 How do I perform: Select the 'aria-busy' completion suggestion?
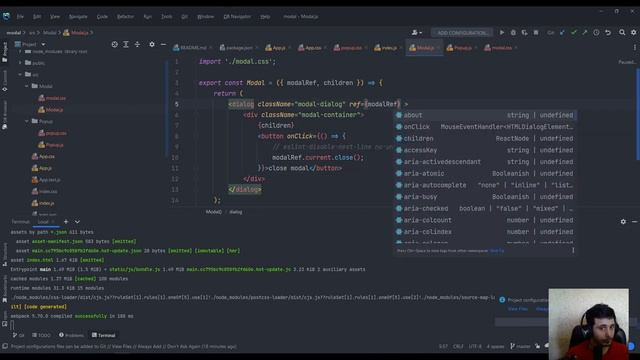point(485,197)
